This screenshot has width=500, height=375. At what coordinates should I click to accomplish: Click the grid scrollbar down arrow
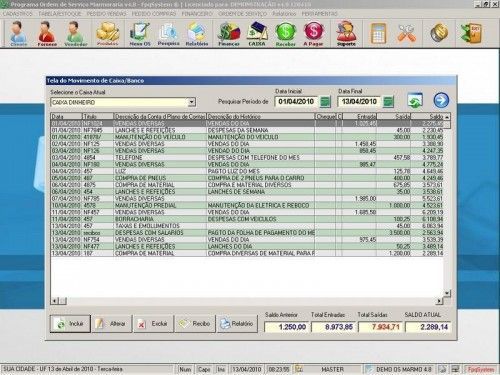(447, 293)
